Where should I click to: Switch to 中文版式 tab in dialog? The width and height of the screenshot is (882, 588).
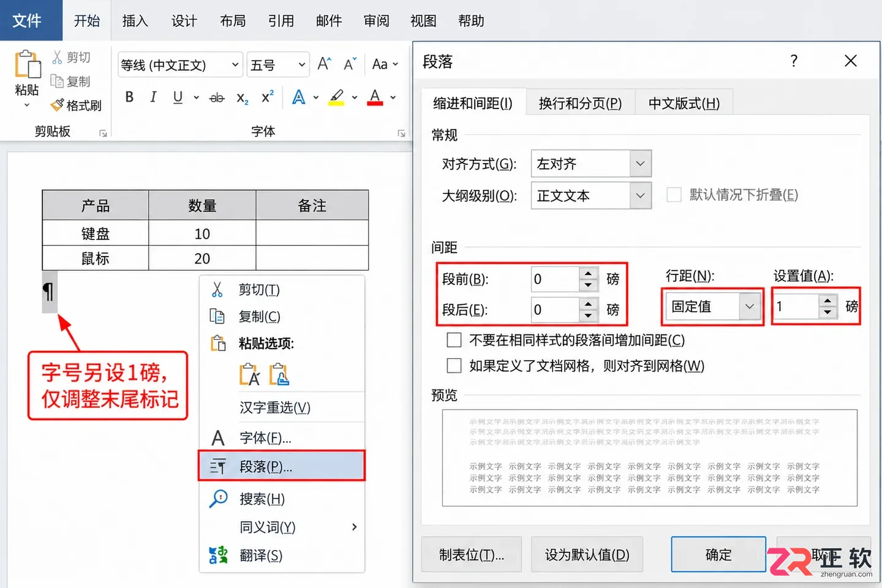684,104
